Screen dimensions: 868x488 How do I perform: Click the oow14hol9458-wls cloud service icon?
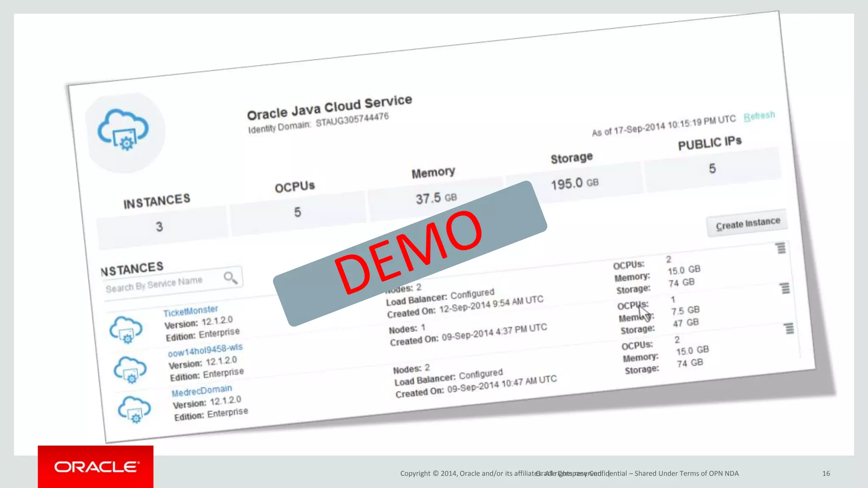(x=130, y=369)
